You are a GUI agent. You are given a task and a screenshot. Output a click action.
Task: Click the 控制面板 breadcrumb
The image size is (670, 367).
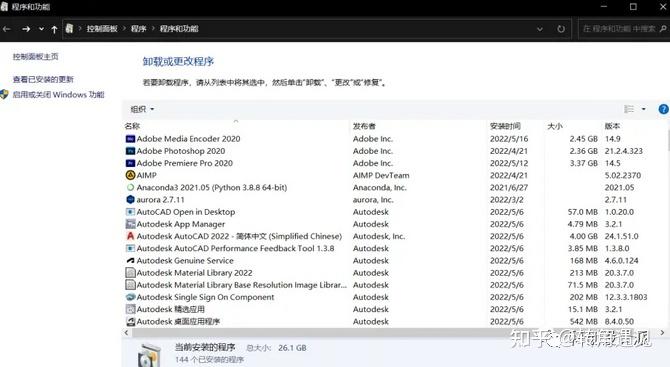pos(102,29)
